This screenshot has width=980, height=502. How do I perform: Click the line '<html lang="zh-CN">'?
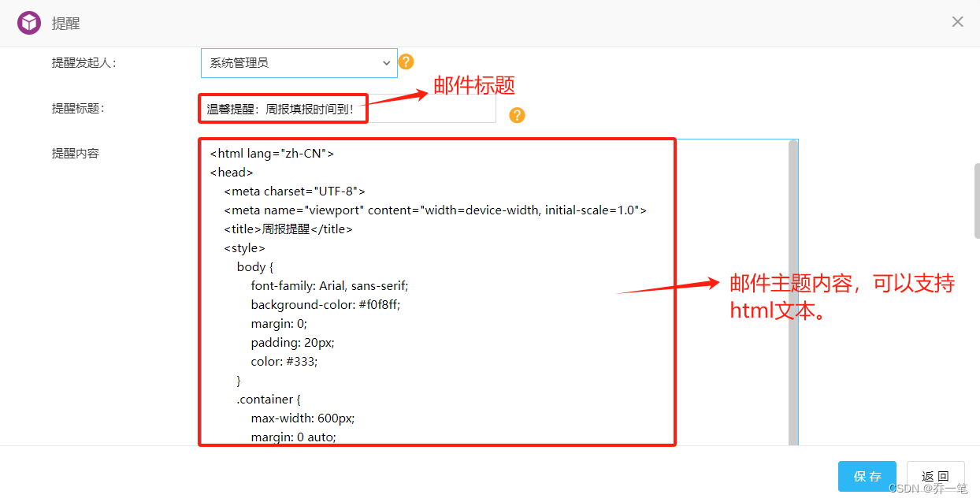(x=273, y=154)
